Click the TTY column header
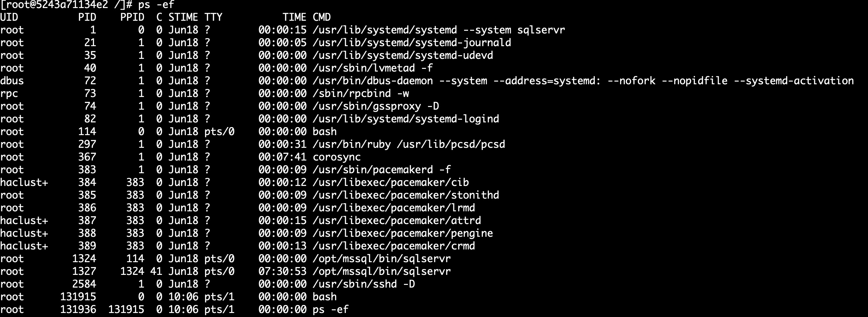 (x=213, y=17)
